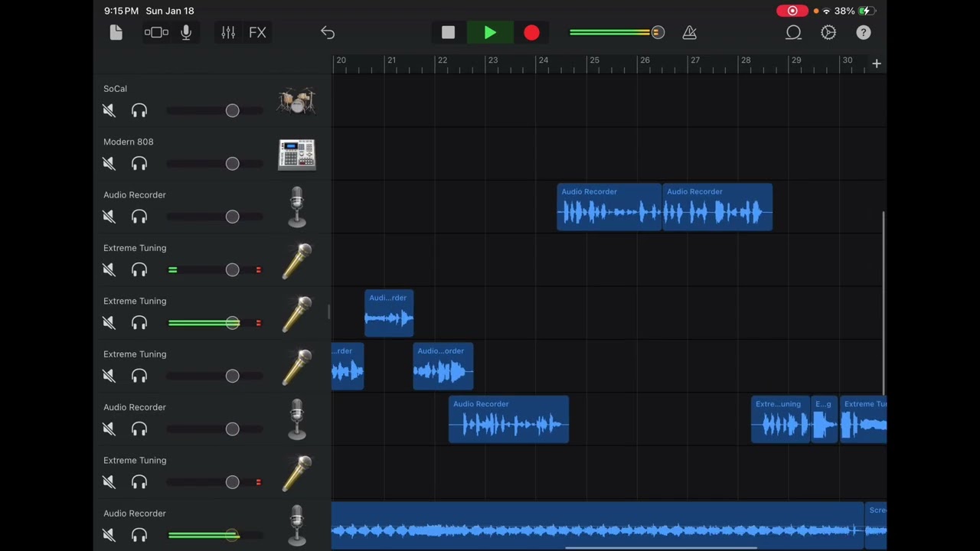
Task: Open the Loop Browser
Action: point(793,32)
